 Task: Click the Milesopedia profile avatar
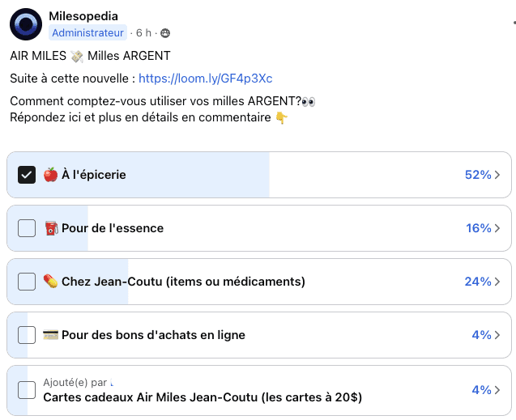(x=26, y=24)
